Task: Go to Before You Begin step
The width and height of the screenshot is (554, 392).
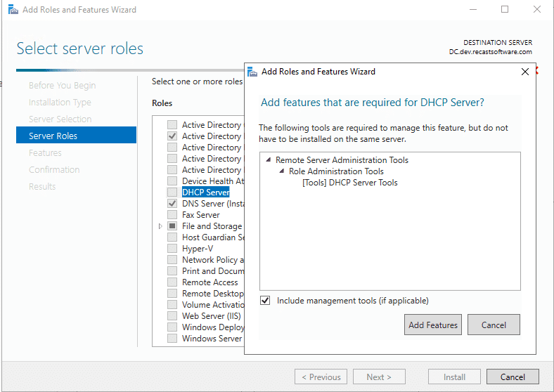Action: [62, 86]
